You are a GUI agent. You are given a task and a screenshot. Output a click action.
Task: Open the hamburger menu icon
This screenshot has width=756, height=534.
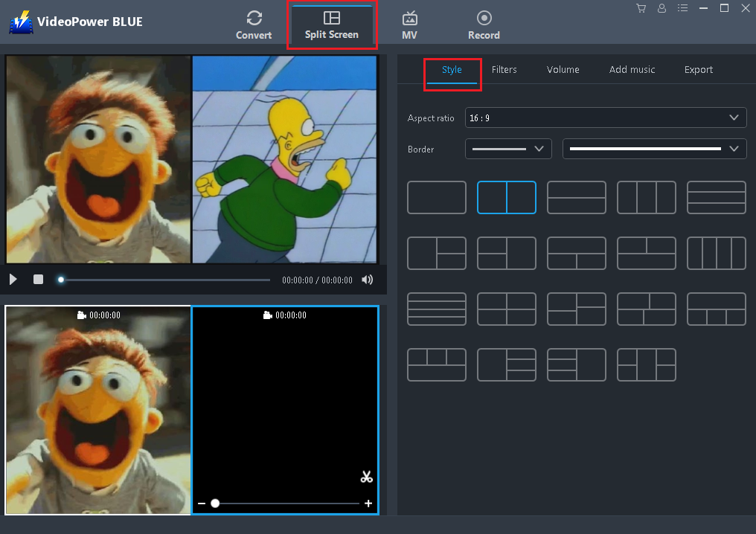[x=682, y=7]
